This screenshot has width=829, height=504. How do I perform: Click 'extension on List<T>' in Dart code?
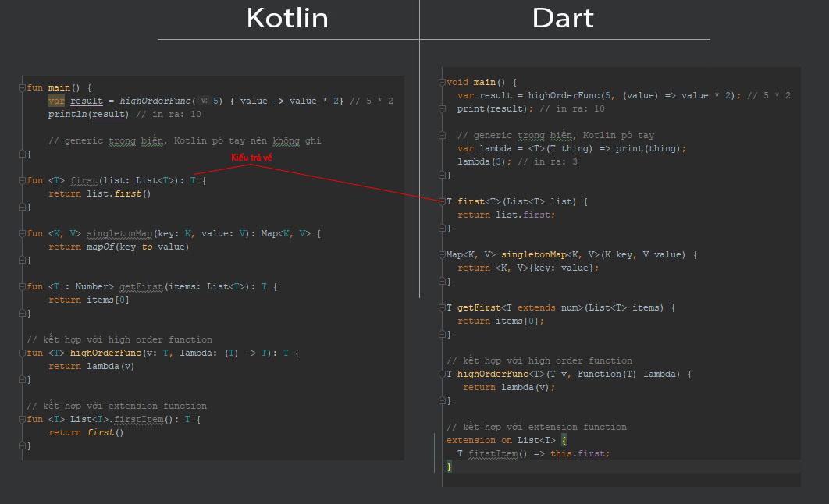point(500,440)
